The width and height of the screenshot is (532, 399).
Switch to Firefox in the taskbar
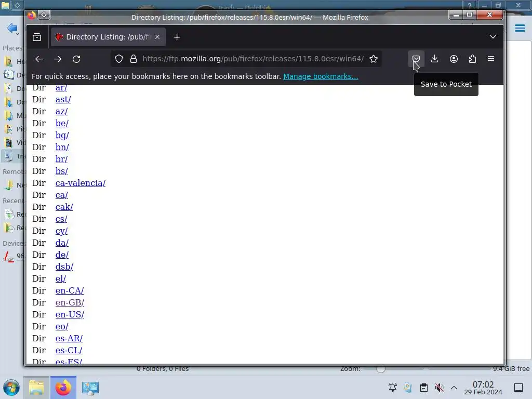(x=63, y=388)
